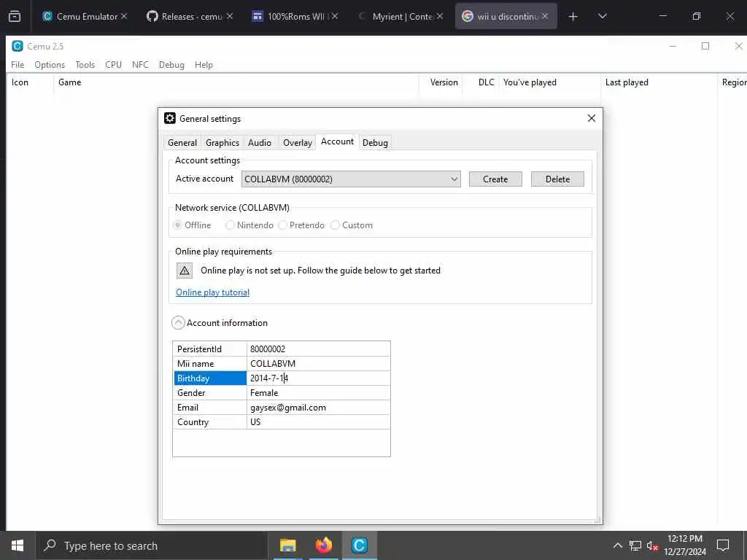Open File Explorer from the taskbar
The height and width of the screenshot is (560, 747).
[287, 545]
